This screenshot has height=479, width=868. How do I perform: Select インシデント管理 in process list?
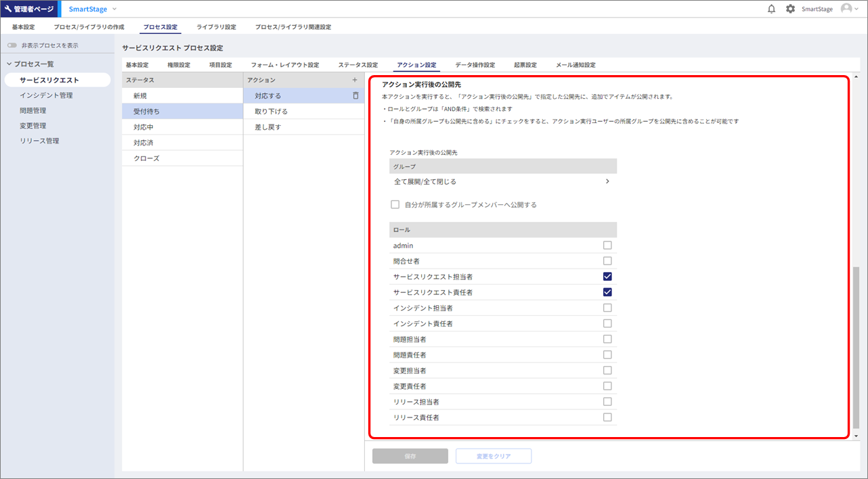click(46, 95)
